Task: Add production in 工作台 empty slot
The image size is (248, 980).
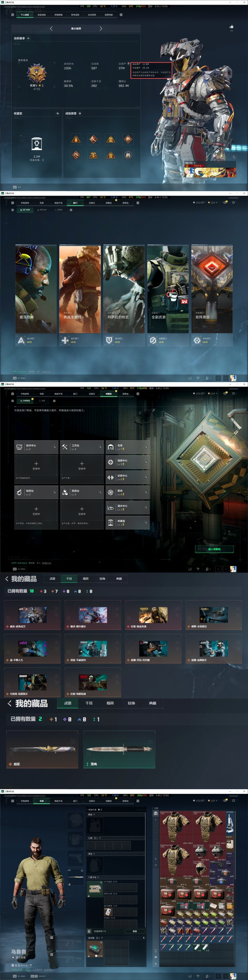Action: pos(82,465)
